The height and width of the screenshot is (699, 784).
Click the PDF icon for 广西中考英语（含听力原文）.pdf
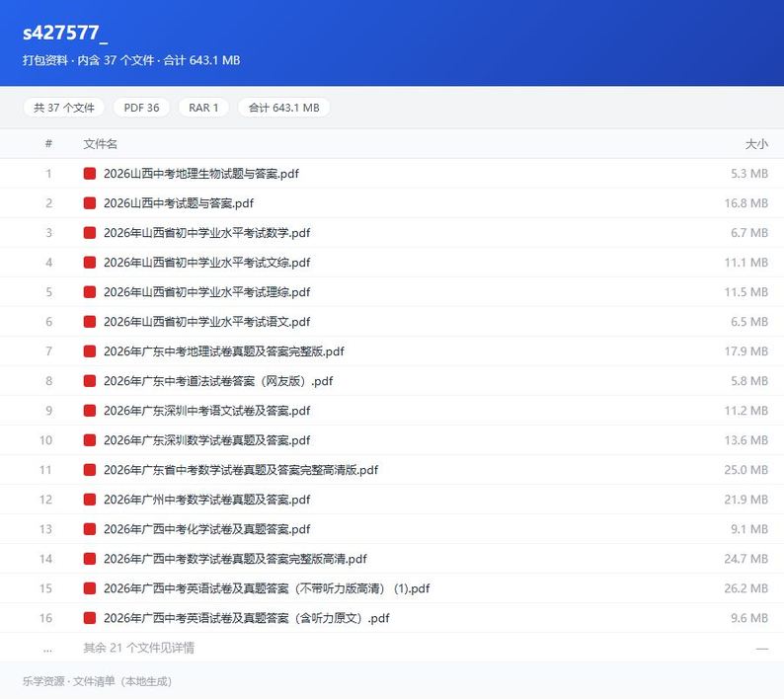[90, 618]
